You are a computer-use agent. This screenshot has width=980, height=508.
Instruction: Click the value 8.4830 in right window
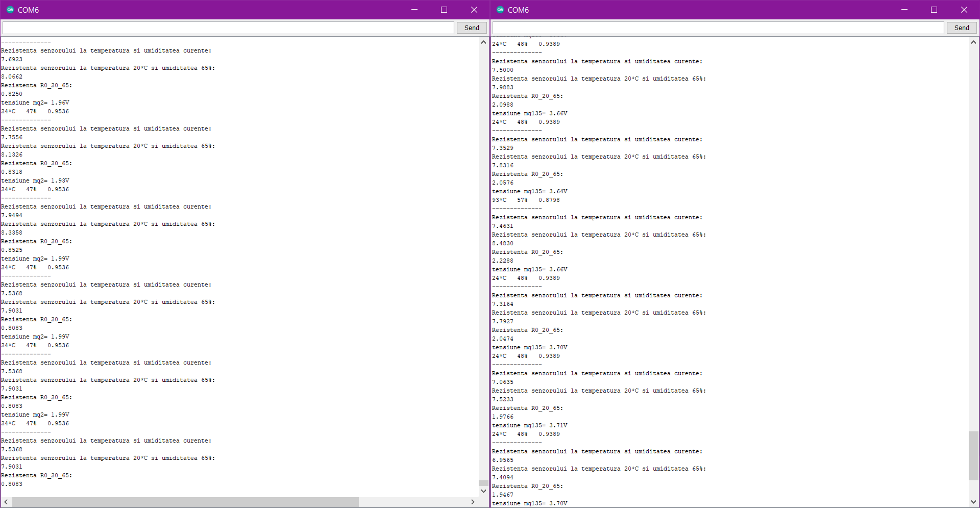pyautogui.click(x=502, y=243)
